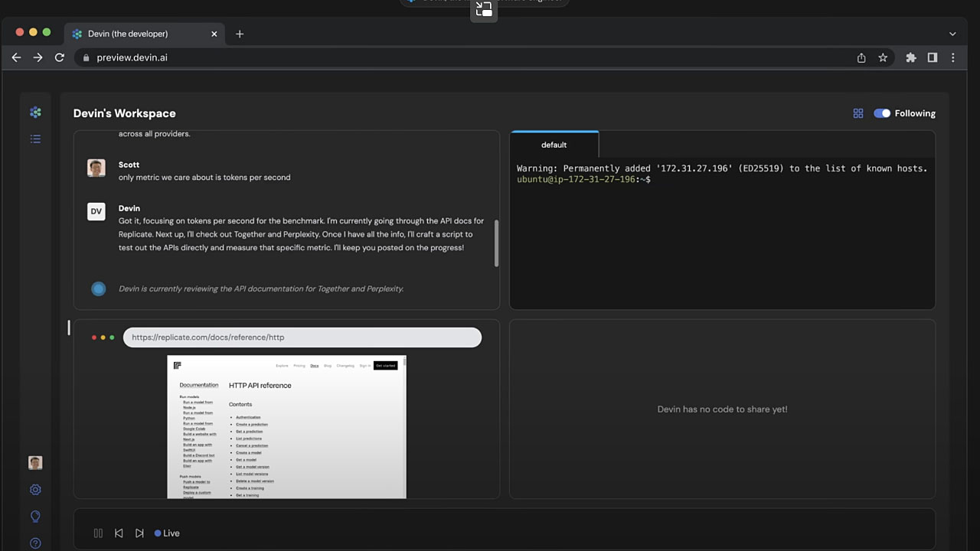The image size is (980, 551).
Task: Open Cancel a prediction contents link
Action: (252, 445)
